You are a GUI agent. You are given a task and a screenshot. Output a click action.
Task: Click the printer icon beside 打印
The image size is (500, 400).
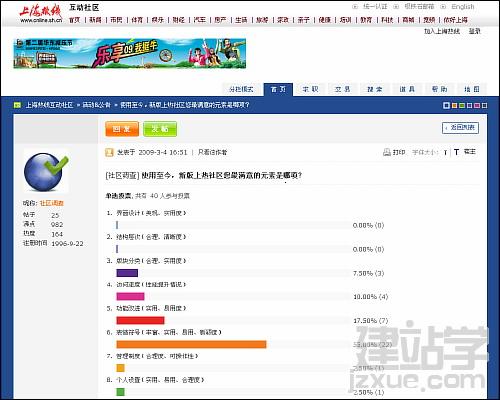387,152
